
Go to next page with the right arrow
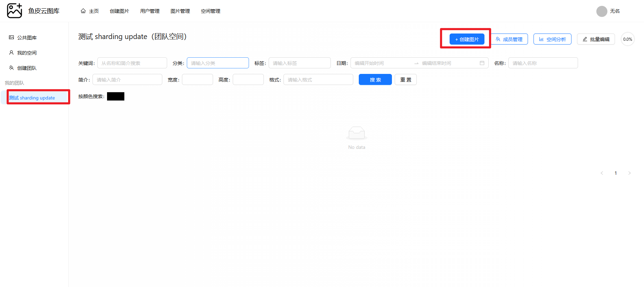point(629,173)
